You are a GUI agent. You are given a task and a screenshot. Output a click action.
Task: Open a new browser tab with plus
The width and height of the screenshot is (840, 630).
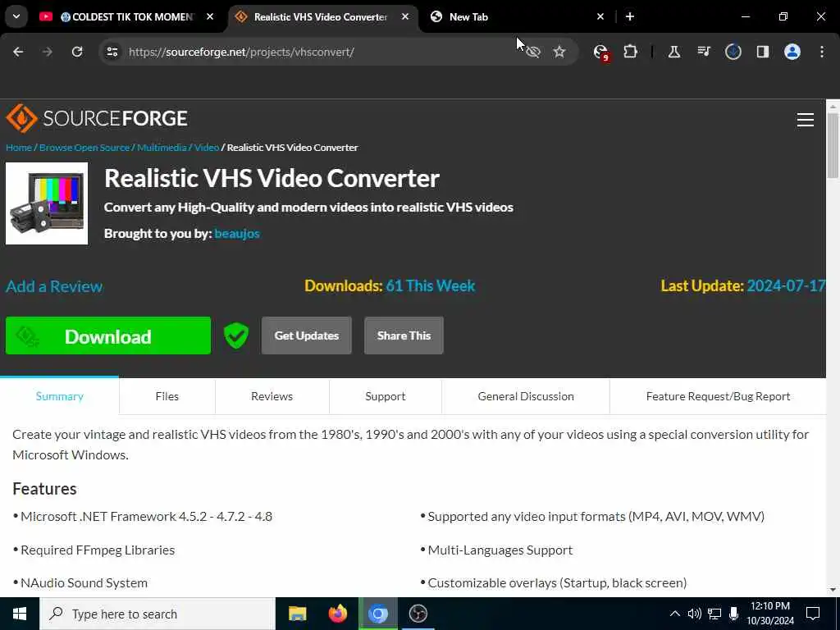630,16
